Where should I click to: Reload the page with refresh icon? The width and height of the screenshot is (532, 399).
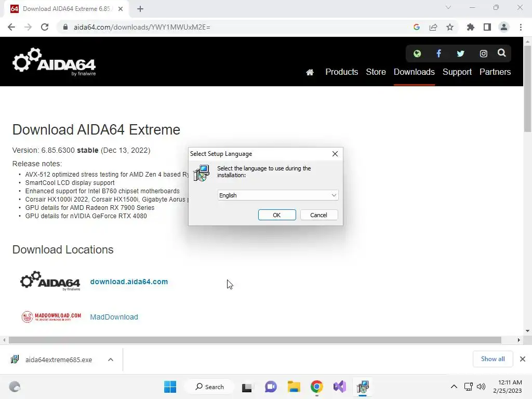click(x=45, y=27)
